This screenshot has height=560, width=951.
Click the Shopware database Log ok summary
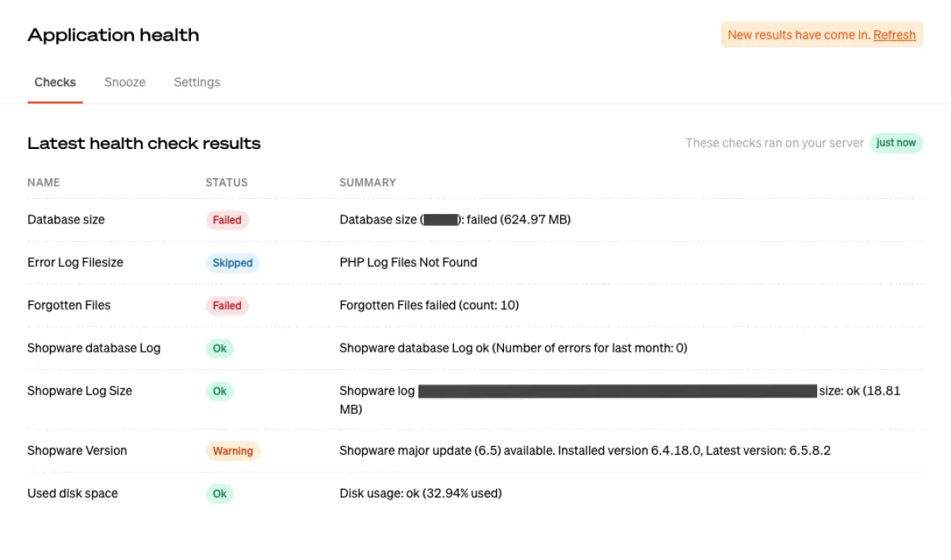coord(514,348)
